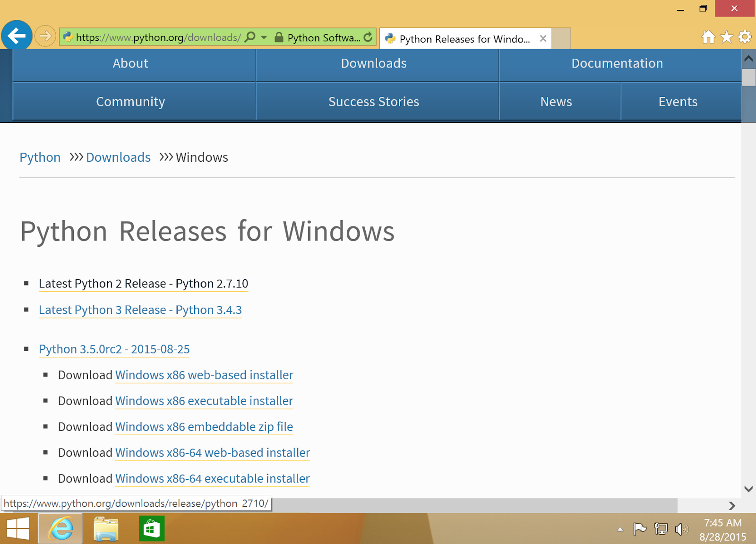
Task: Close the Python Releases for Windows tab
Action: [x=543, y=38]
